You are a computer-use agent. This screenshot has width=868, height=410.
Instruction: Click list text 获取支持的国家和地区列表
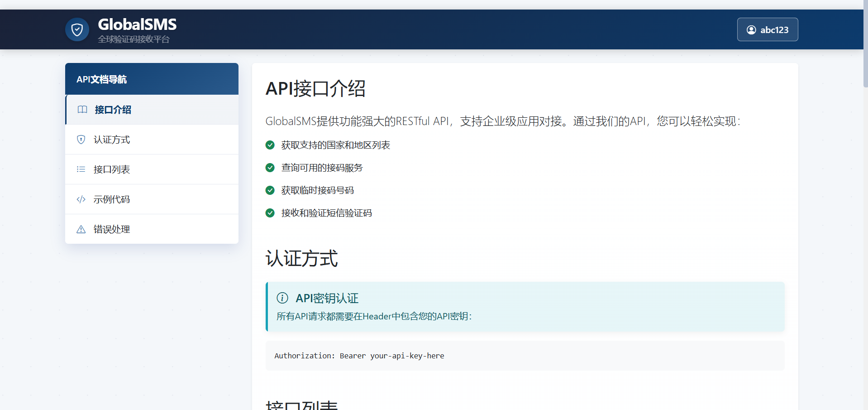[x=336, y=145]
